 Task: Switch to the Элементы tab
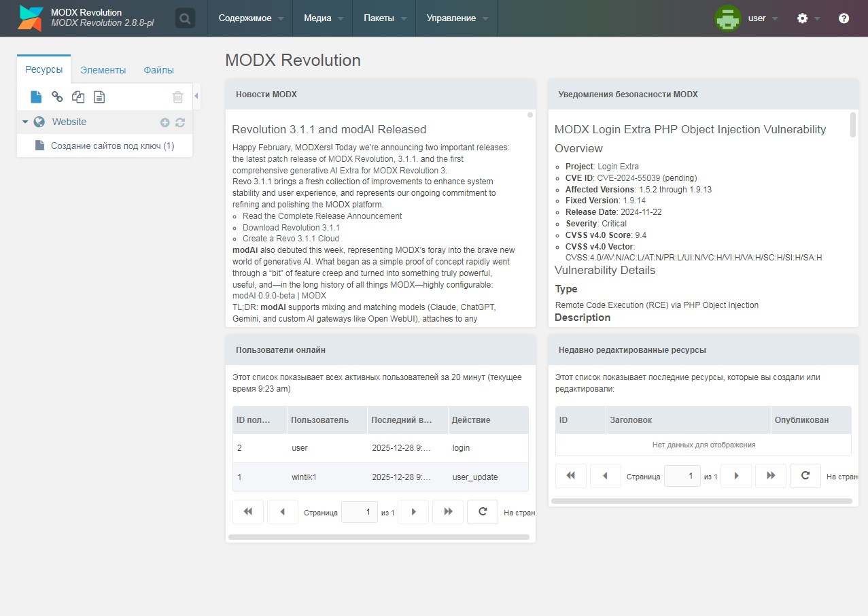click(103, 70)
